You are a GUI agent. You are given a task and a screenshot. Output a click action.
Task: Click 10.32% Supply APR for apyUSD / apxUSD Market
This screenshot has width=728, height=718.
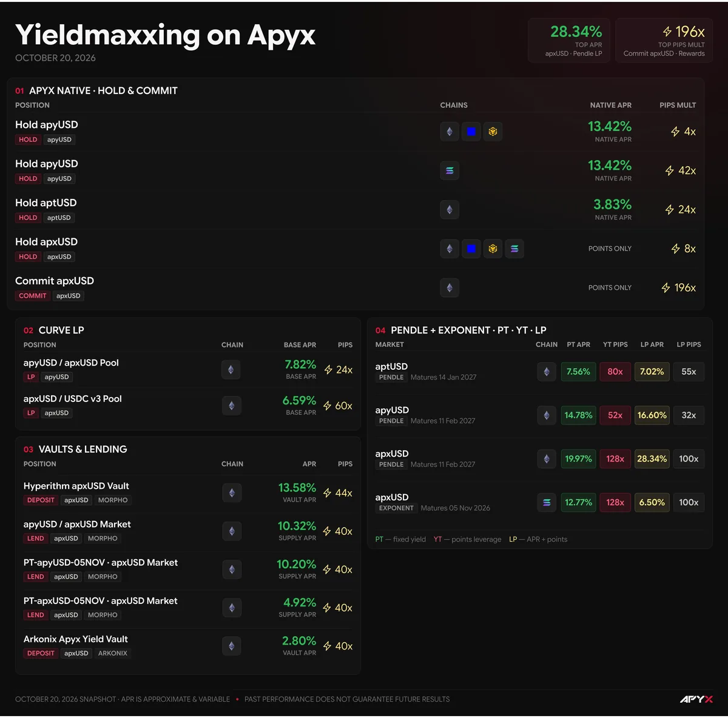click(297, 526)
